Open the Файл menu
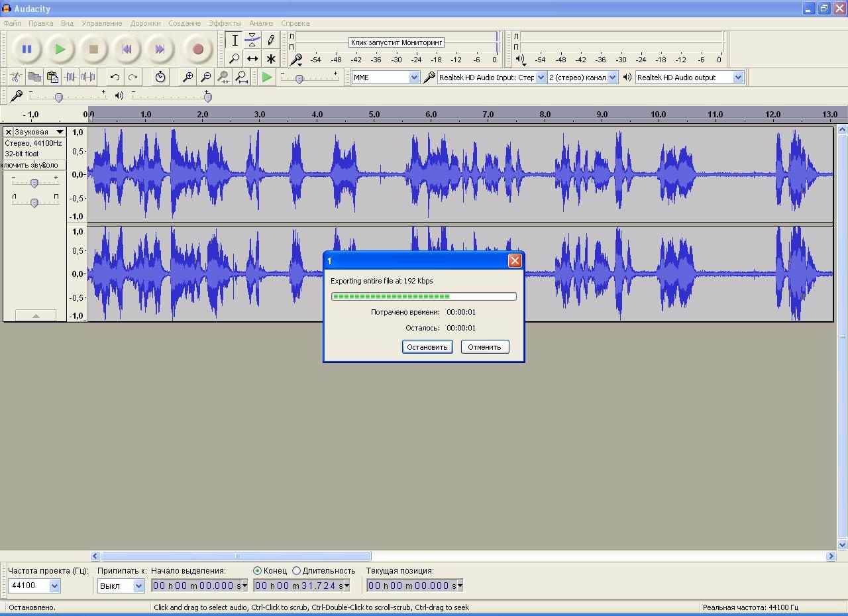Screen dimensions: 848x616 tap(12, 23)
